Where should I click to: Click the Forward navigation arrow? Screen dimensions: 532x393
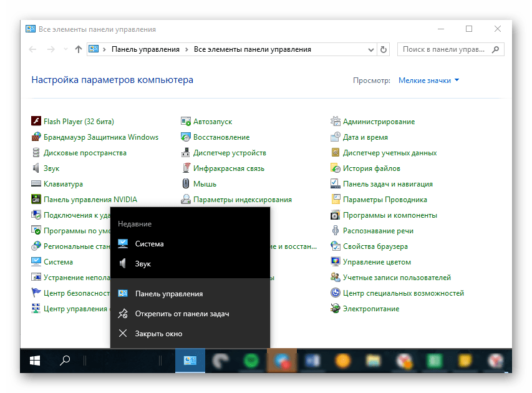click(51, 49)
